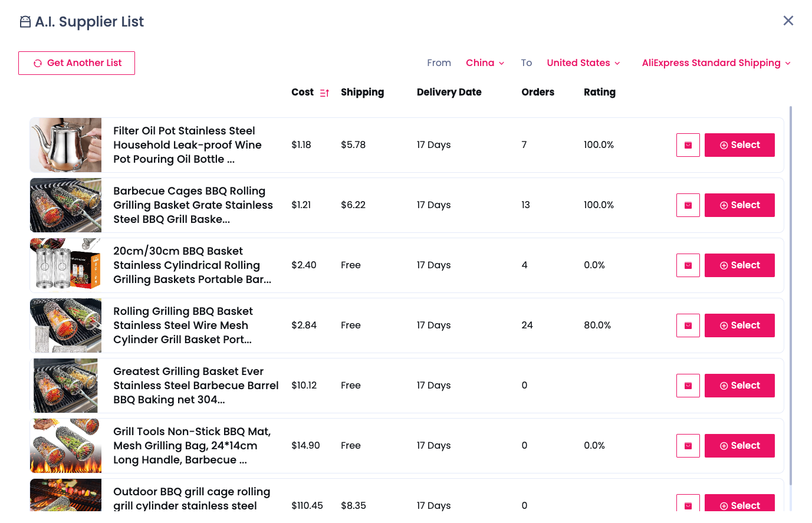This screenshot has width=812, height=523.
Task: Select the Filter Oil Pot supplier
Action: [x=739, y=145]
